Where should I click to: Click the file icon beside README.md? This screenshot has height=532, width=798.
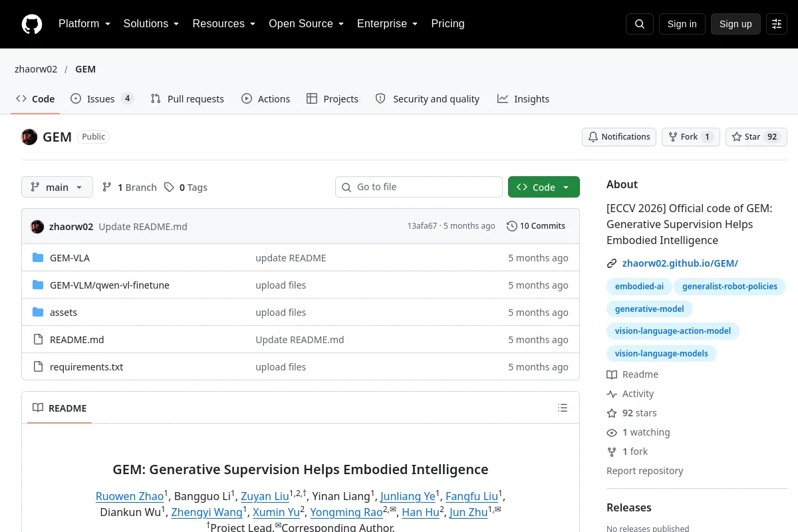(38, 340)
